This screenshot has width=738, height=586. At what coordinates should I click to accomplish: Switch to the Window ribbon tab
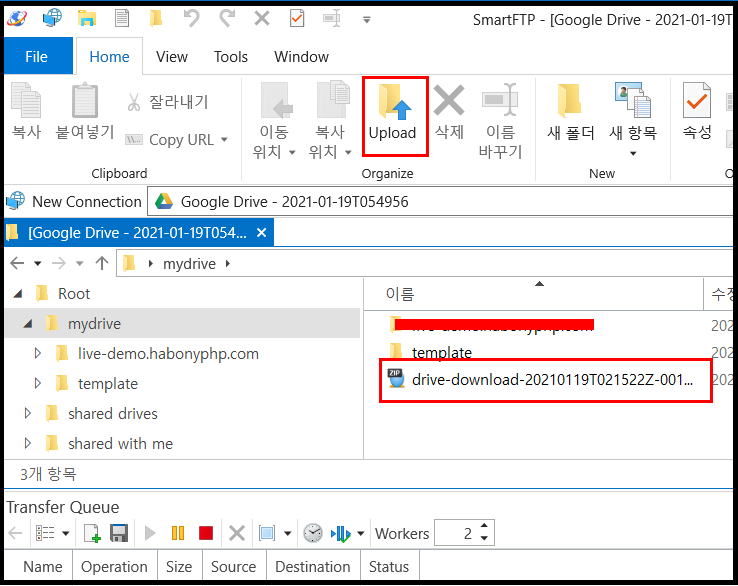click(x=301, y=56)
